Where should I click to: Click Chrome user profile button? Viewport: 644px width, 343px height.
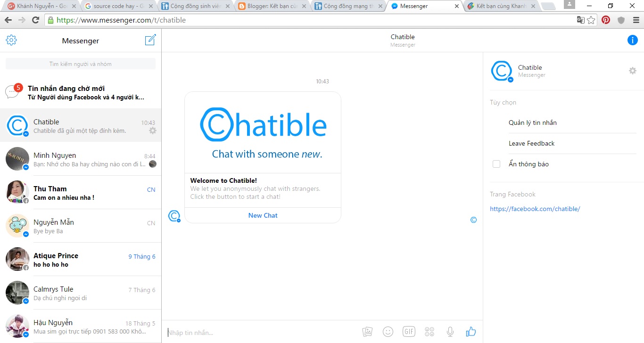pos(569,4)
